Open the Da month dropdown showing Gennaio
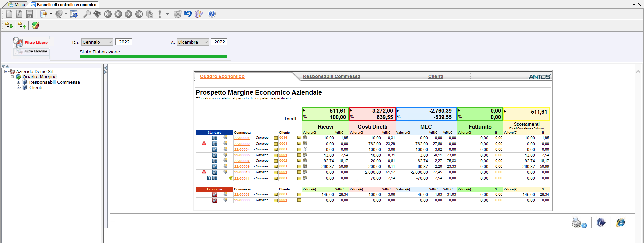This screenshot has width=644, height=243. [97, 42]
